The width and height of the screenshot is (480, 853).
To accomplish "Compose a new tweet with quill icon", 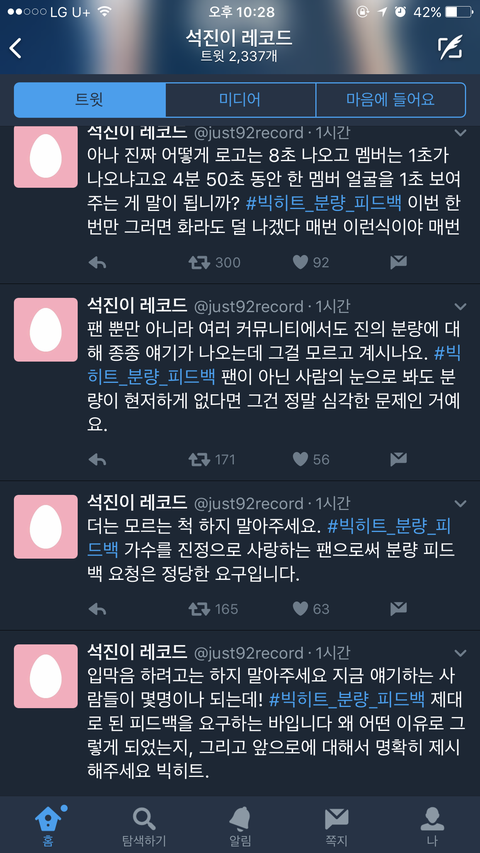I will click(450, 48).
